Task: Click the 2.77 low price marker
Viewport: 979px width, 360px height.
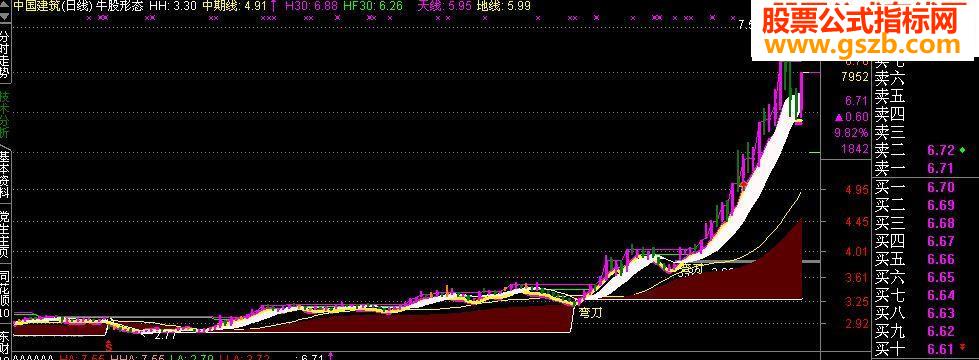Action: click(165, 335)
